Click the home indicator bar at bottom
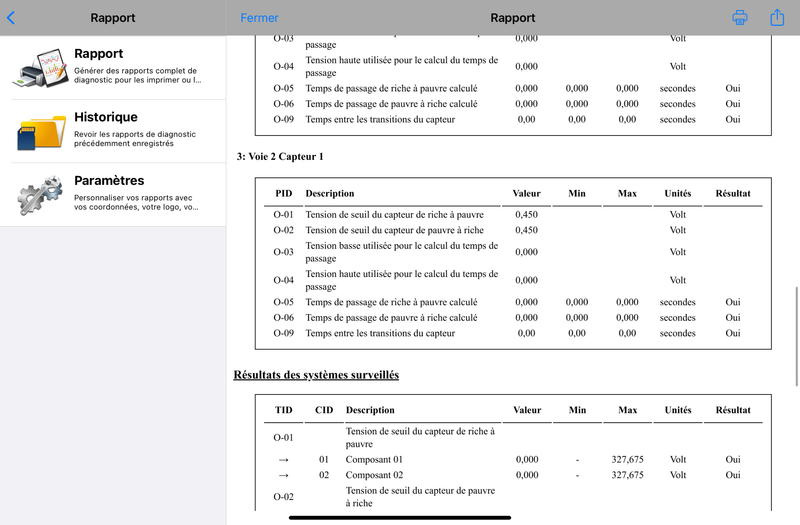 click(x=399, y=517)
